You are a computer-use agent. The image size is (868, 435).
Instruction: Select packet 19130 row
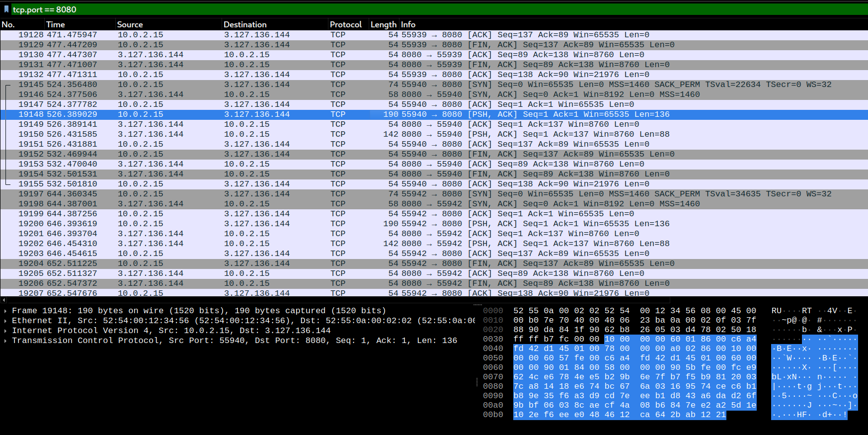(434, 55)
